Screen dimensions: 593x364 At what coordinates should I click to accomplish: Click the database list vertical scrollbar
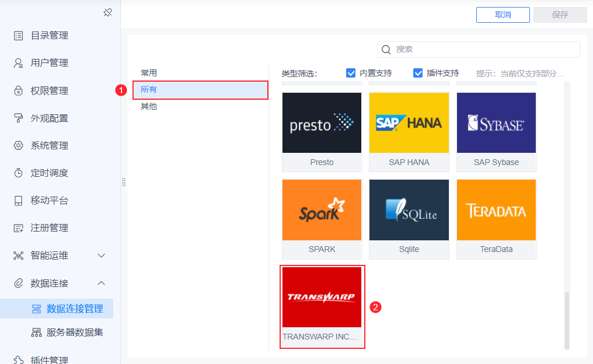click(x=567, y=320)
